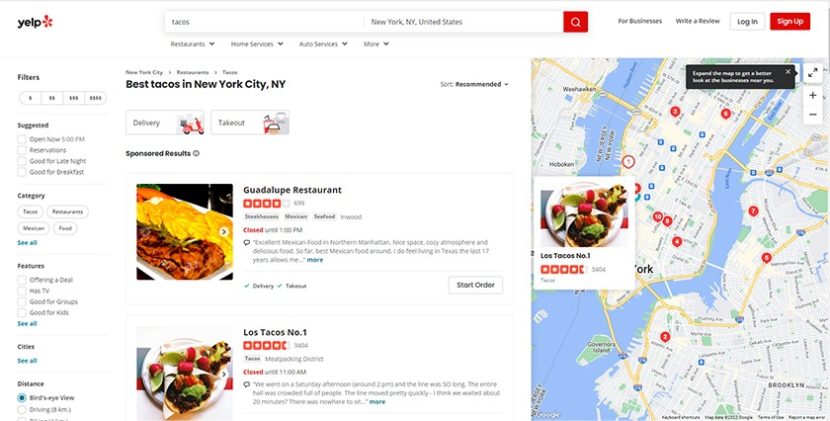Select the two-dollar price filter
The height and width of the screenshot is (421, 830).
52,98
